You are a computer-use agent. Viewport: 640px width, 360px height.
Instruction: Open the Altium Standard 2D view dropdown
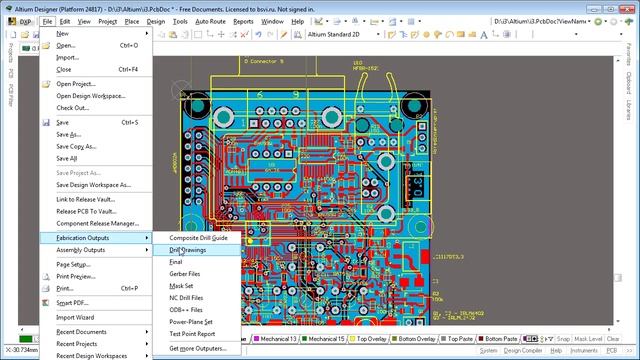378,34
